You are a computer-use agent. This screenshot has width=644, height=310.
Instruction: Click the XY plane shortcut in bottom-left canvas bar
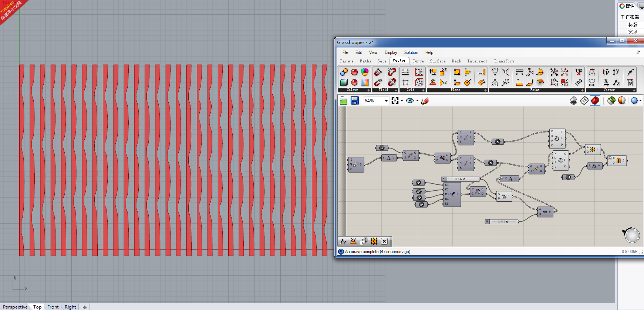[353, 241]
